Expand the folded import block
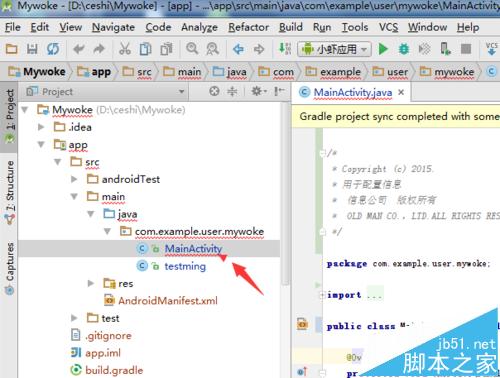The width and height of the screenshot is (500, 378). (322, 295)
